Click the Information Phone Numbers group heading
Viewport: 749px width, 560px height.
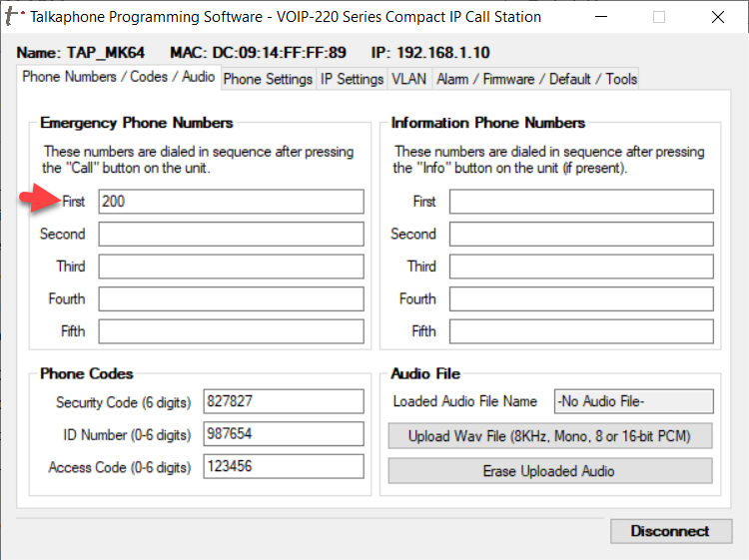click(x=488, y=123)
